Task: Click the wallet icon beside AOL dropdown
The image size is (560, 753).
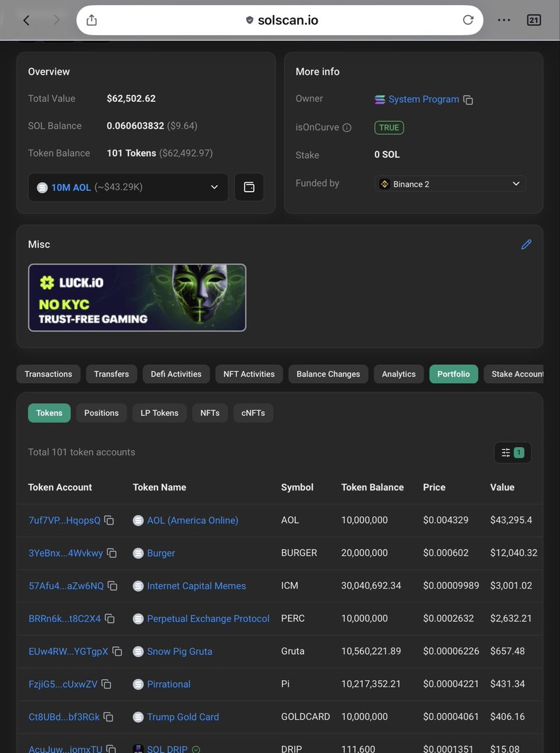Action: [249, 187]
